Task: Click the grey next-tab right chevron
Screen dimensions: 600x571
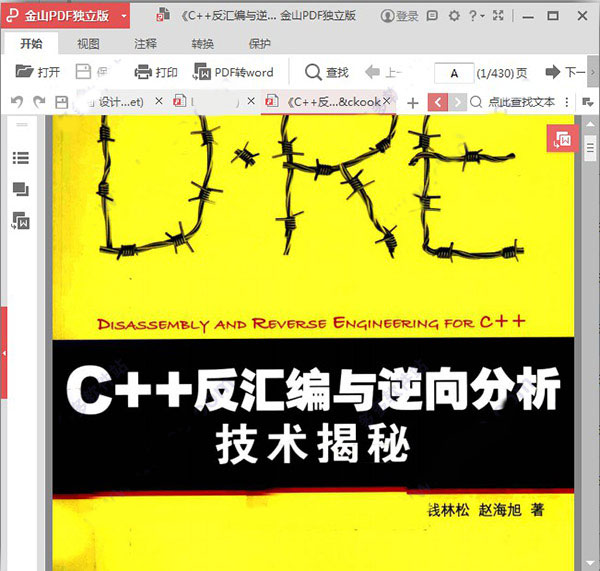Action: coord(457,102)
